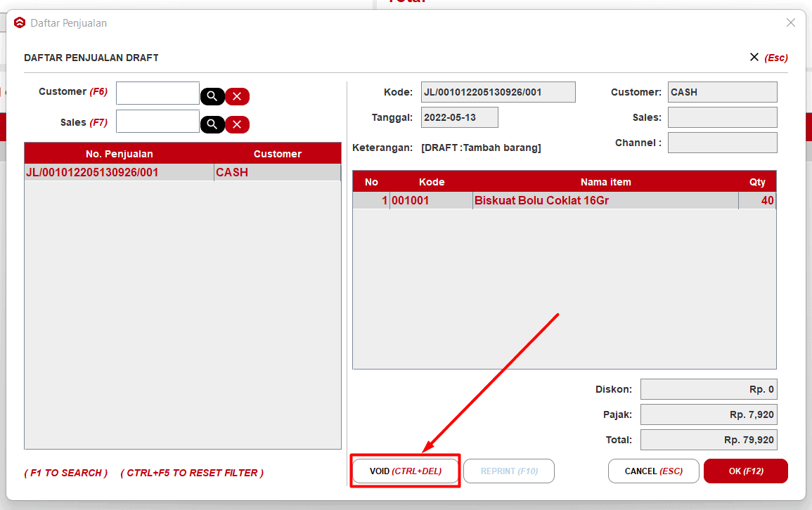Viewport: 812px width, 510px height.
Task: Click the Tanggal field showing 2022-05-13
Action: pos(459,117)
